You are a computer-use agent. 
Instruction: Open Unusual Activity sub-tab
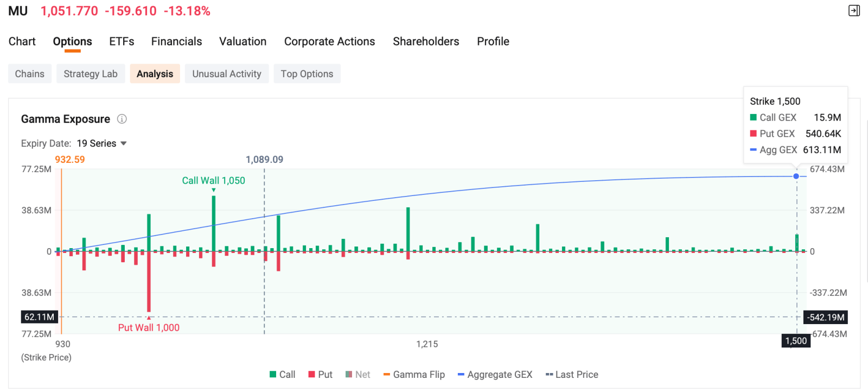coord(227,74)
